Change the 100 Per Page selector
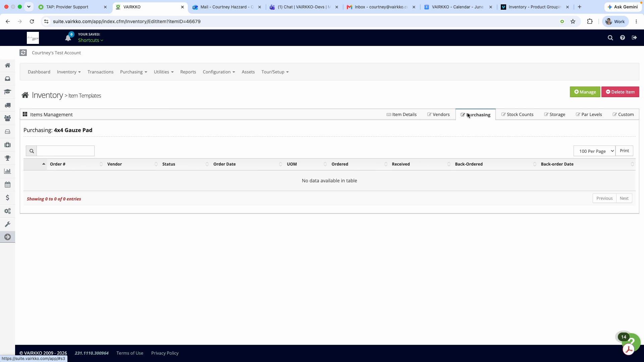644x362 pixels. pos(594,151)
